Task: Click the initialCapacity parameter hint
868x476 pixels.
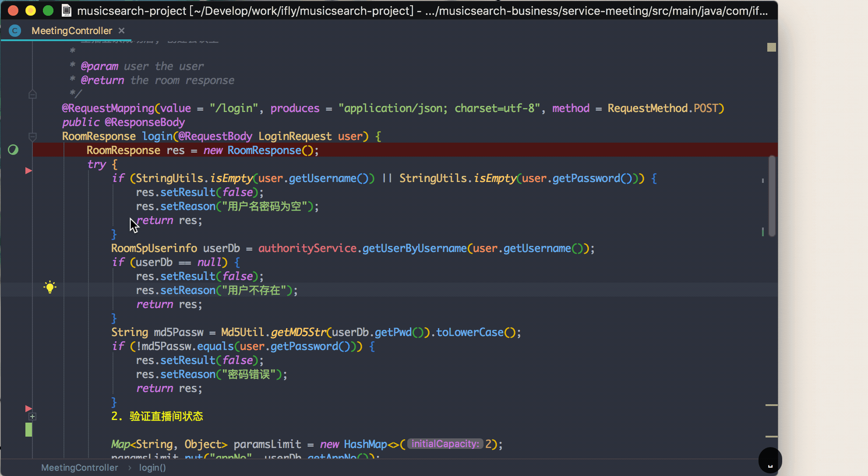Action: click(x=445, y=444)
